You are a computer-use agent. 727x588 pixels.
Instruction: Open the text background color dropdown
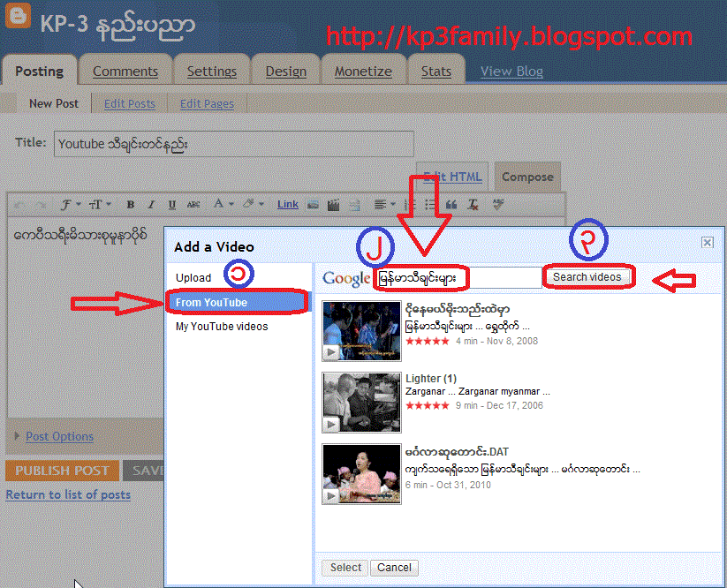(254, 204)
